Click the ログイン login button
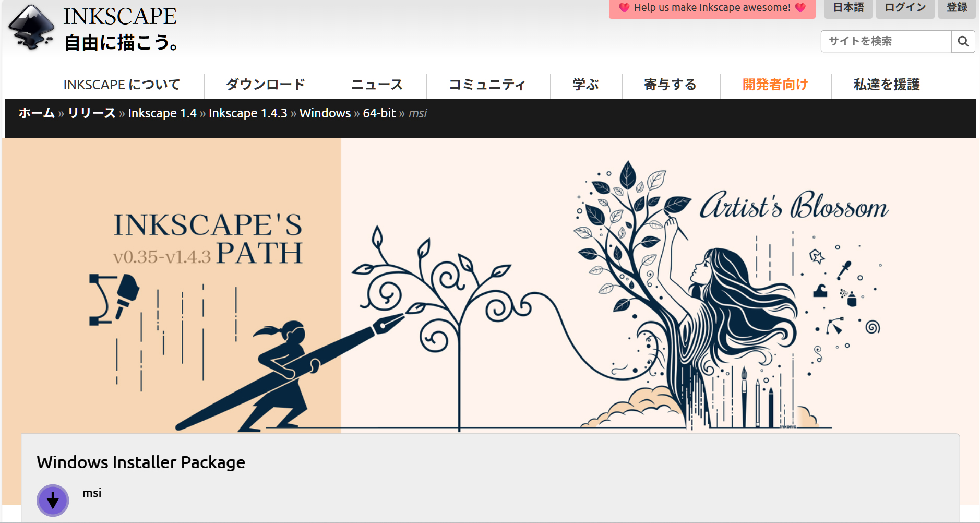Viewport: 980px width, 523px height. (905, 8)
